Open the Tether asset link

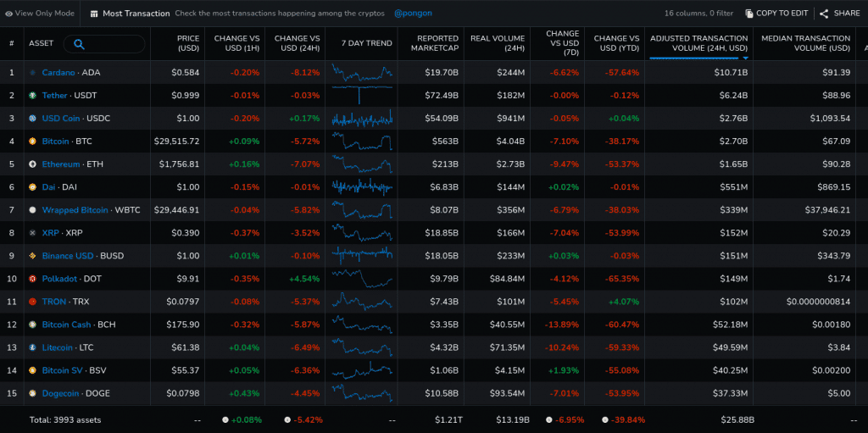coord(55,95)
